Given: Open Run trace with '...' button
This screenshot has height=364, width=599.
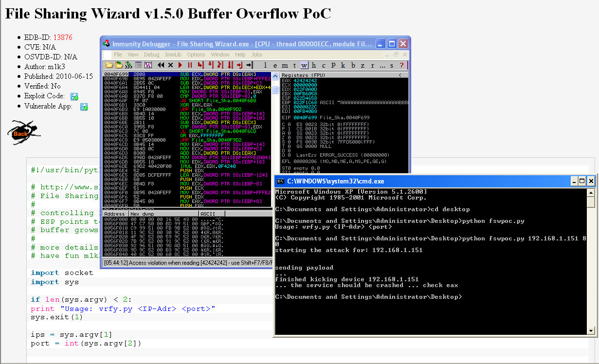Looking at the screenshot, I should 382,65.
